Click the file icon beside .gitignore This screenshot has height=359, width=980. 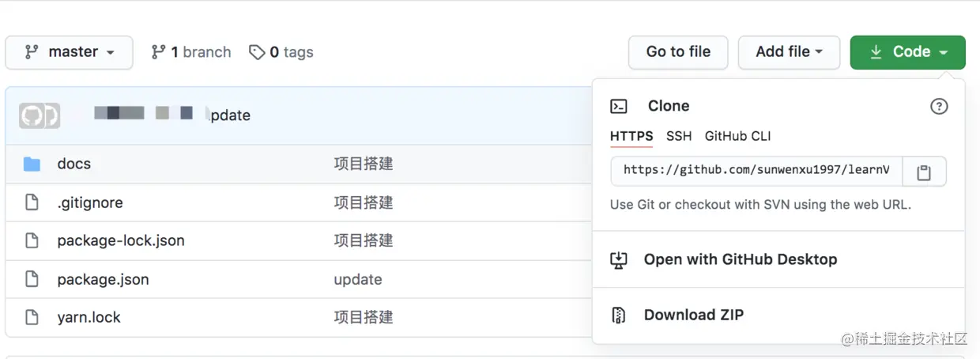coord(32,202)
